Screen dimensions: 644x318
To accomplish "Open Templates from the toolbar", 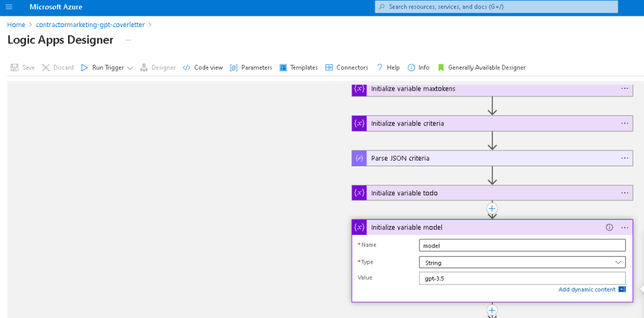I will 298,67.
